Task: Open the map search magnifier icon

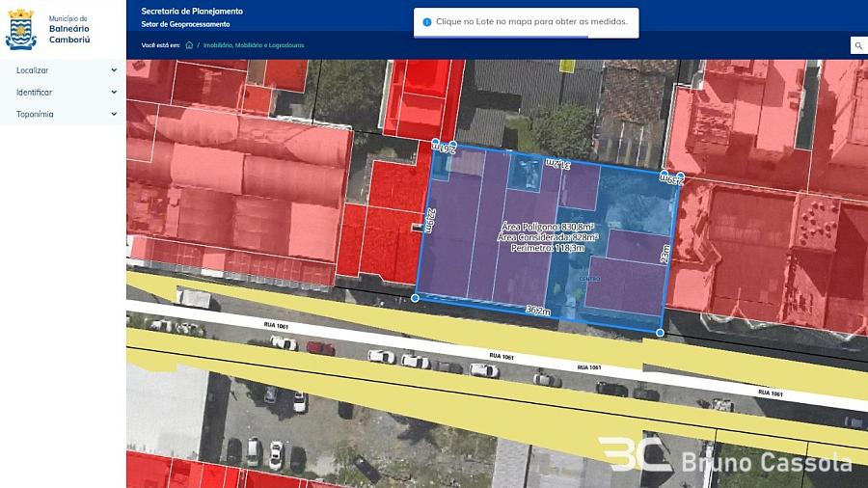Action: click(x=856, y=45)
